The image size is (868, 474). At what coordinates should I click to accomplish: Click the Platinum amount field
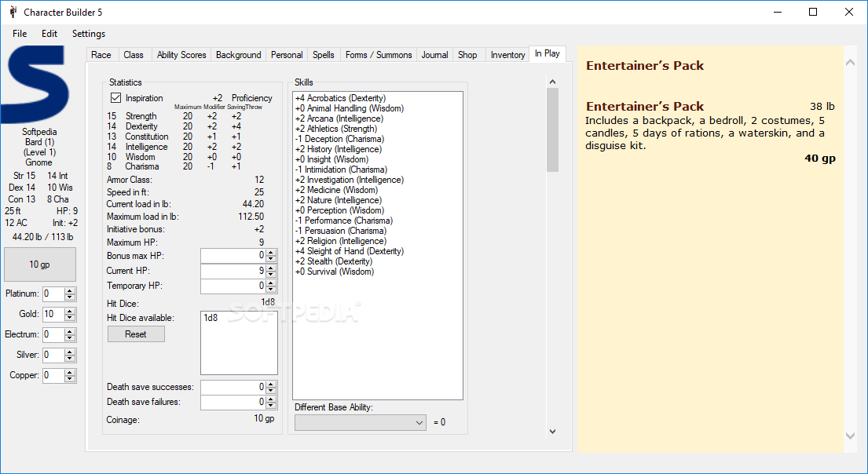pos(53,294)
